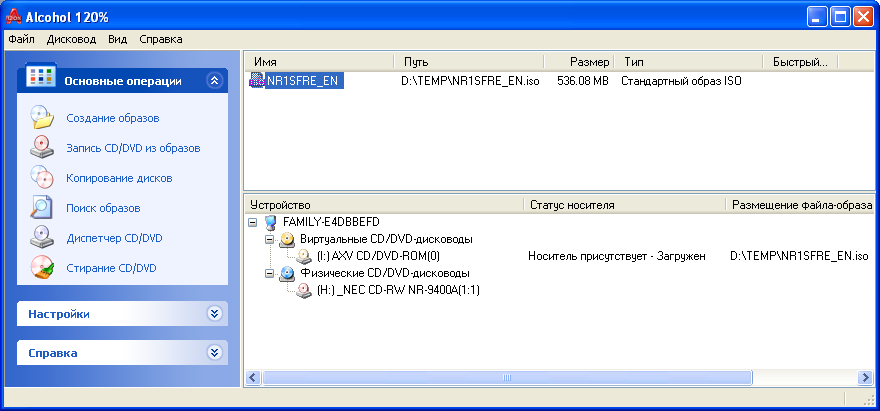Click the physical CD/DVD drives group icon
Viewport: 880px width, 411px height.
[x=287, y=273]
